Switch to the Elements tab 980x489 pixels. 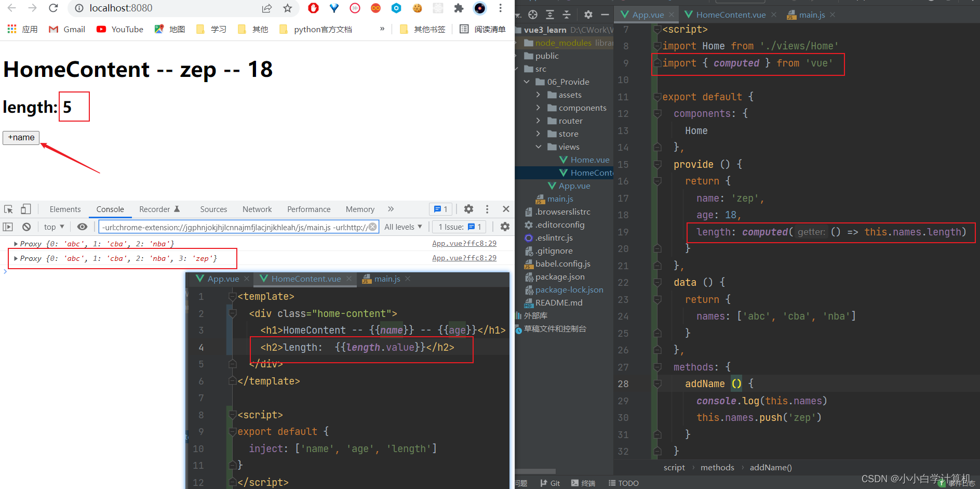(65, 209)
